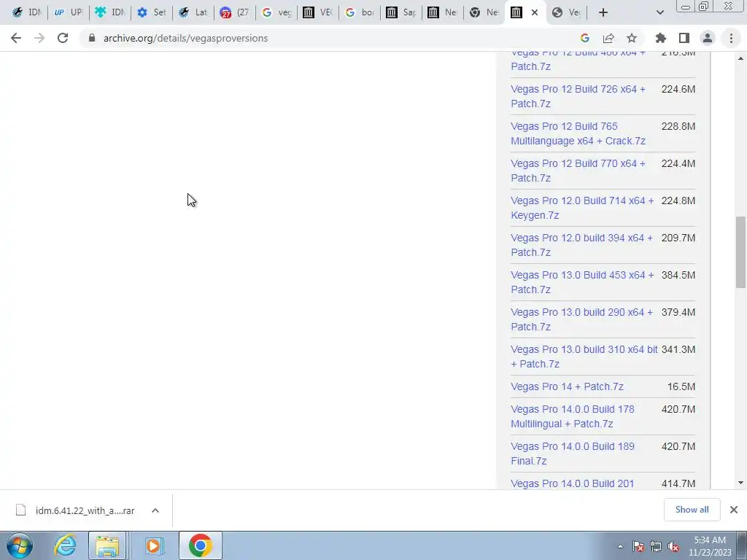747x560 pixels.
Task: Open Vegas Pro 12.0 Build 714 Keygen link
Action: click(582, 208)
